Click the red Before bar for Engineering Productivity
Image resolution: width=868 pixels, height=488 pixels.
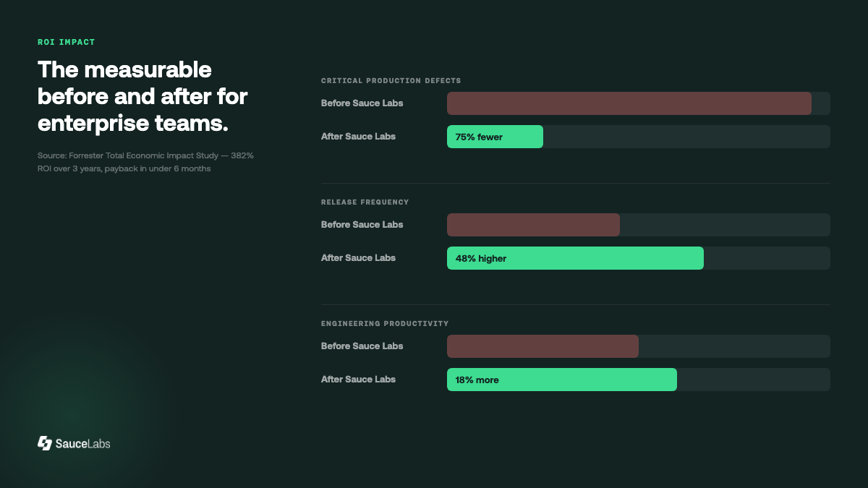click(542, 346)
